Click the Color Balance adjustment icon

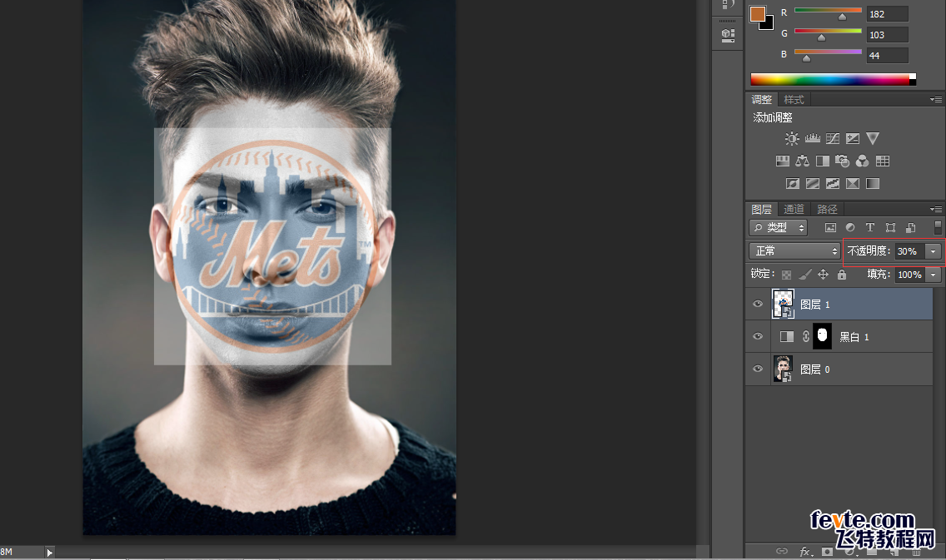coord(803,161)
